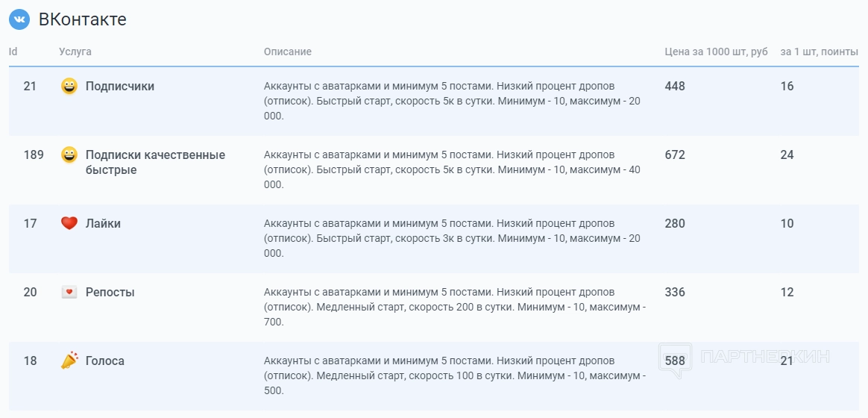Viewport: 868px width, 418px height.
Task: Click the red heart icon for Лайки
Action: coord(69,223)
